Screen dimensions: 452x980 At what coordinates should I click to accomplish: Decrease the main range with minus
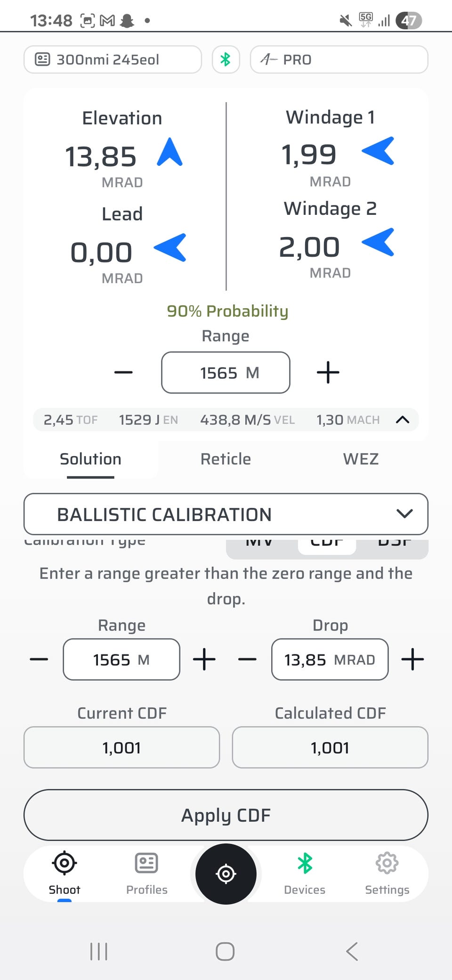click(123, 373)
